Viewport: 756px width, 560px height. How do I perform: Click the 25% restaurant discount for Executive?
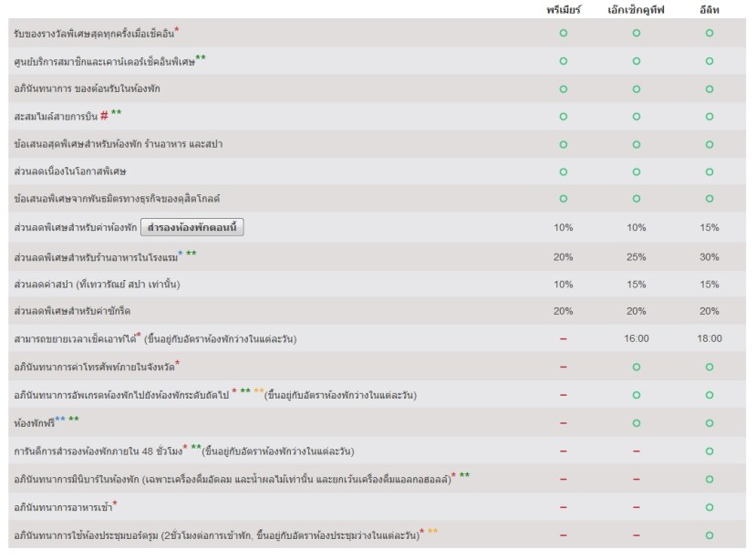[x=636, y=255]
